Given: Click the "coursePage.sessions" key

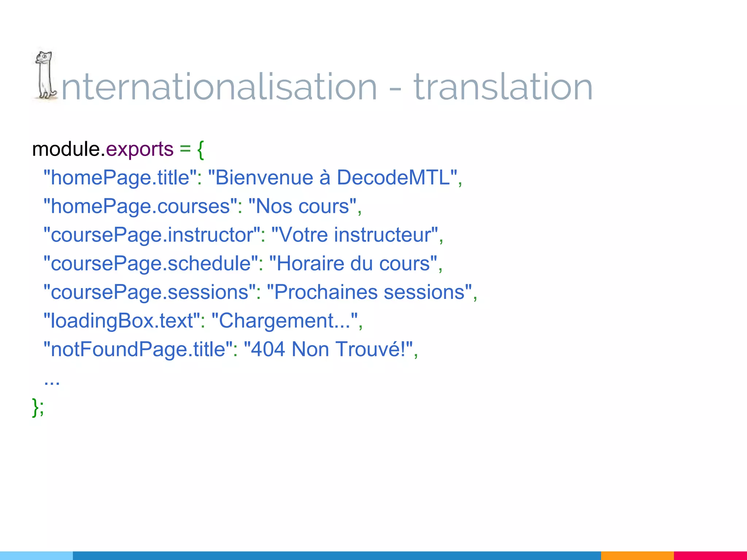Looking at the screenshot, I should coord(150,292).
